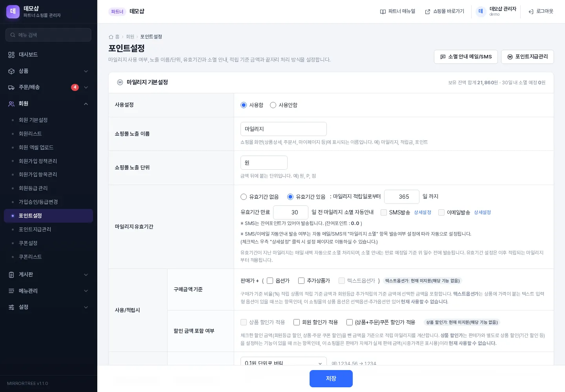Click the 데모샵 purple logo icon
Screen dimensions: 565x392
(13, 11)
